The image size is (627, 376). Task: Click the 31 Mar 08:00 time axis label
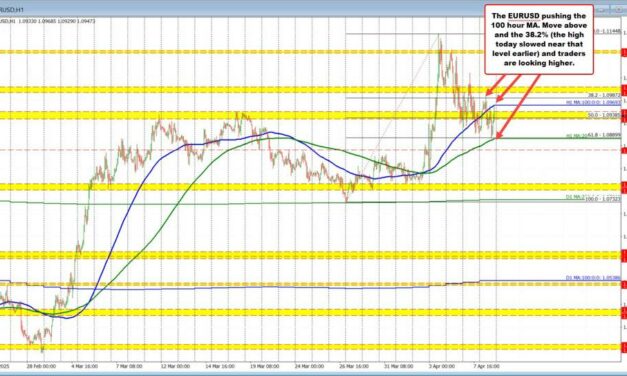(x=398, y=366)
